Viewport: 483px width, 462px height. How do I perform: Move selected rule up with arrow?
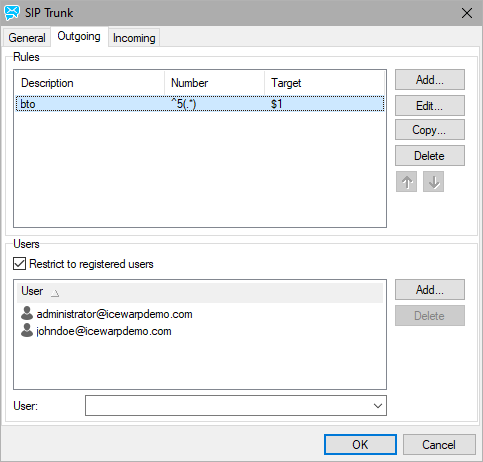[x=406, y=182]
